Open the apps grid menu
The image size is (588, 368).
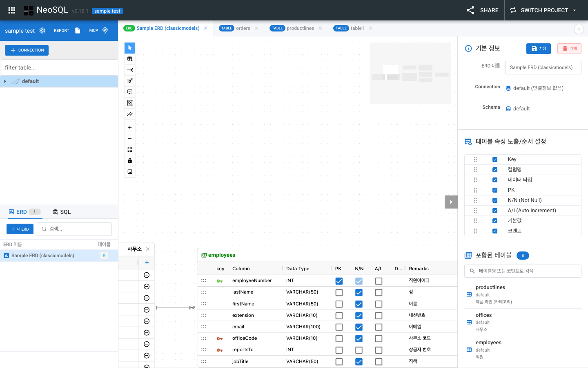pos(12,10)
